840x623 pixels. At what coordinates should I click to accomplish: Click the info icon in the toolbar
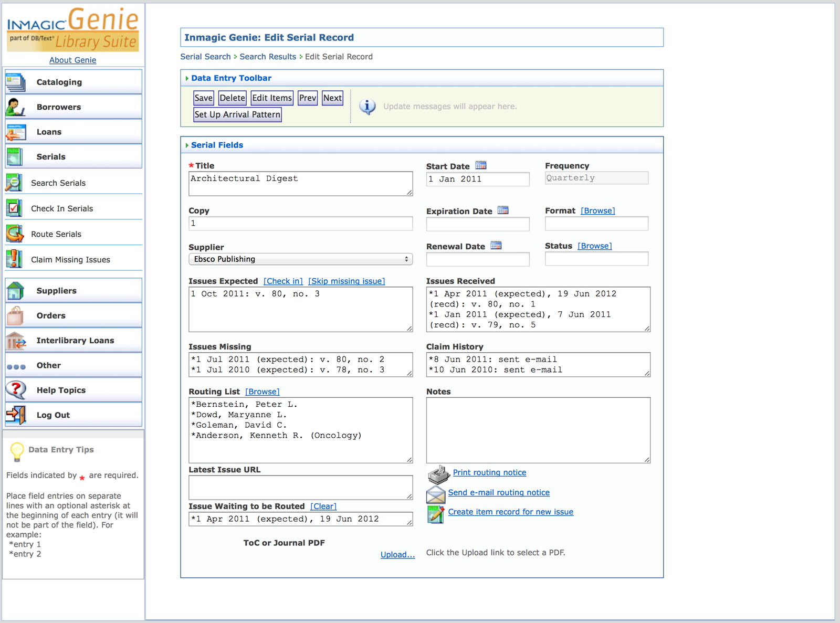tap(367, 107)
